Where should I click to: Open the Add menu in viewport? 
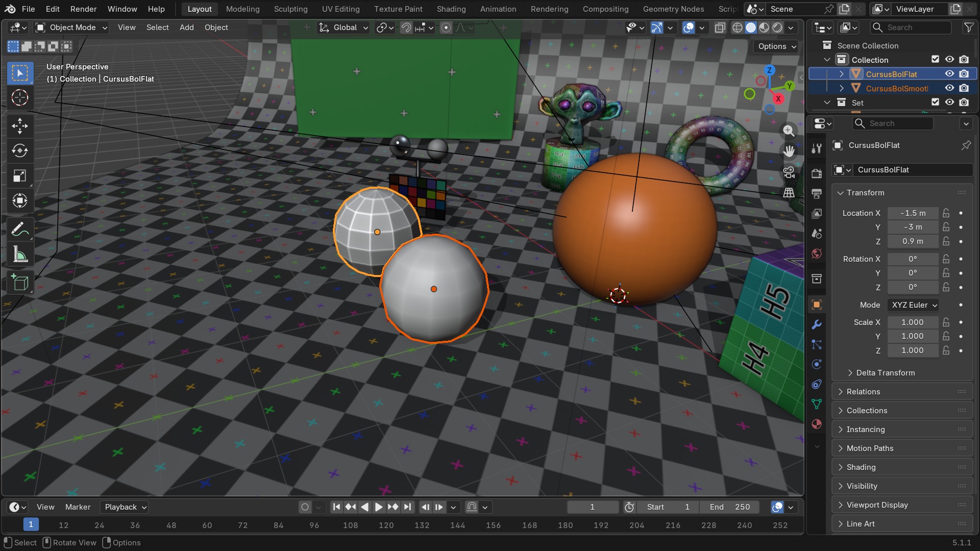pos(187,28)
